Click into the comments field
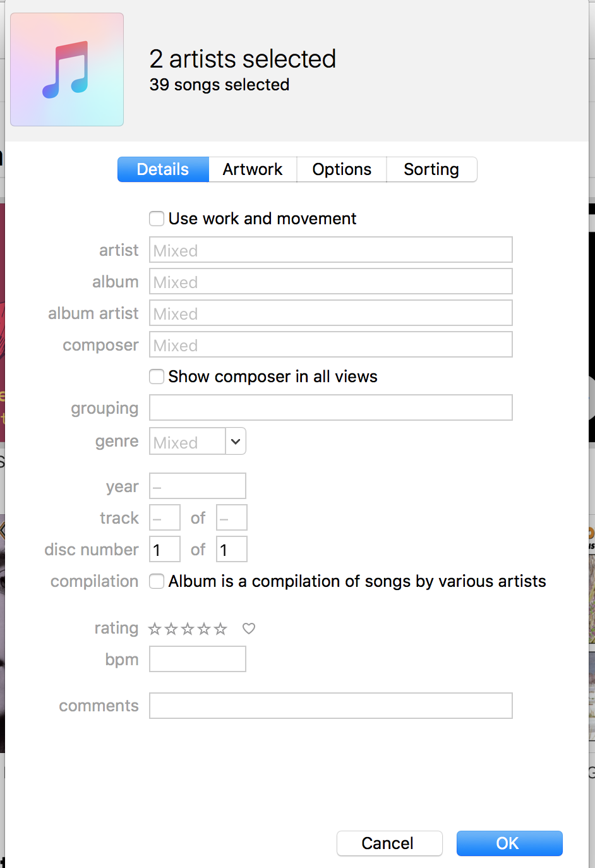 coord(330,706)
